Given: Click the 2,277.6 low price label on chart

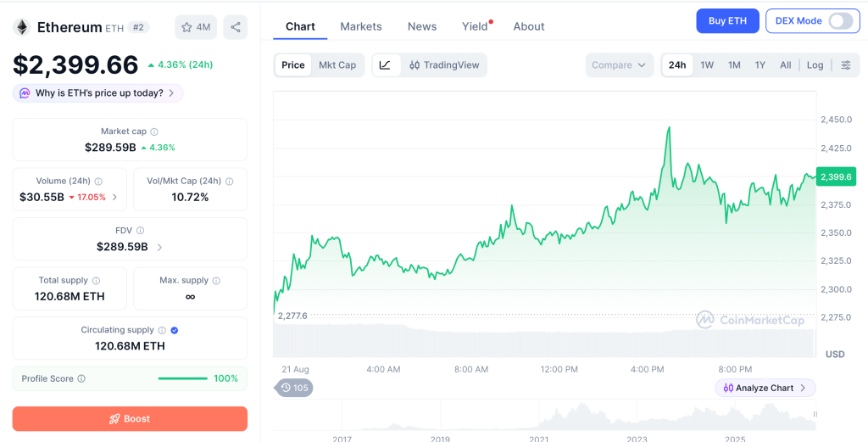Looking at the screenshot, I should [x=292, y=315].
